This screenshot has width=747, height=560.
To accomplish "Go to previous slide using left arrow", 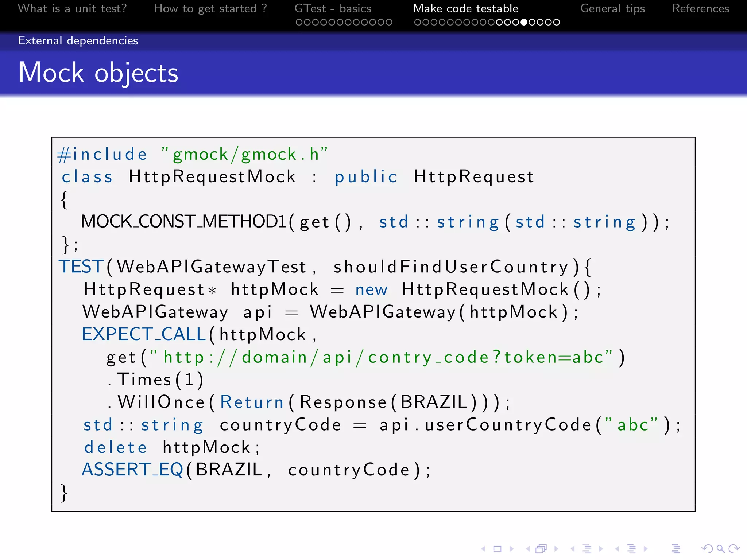I will pyautogui.click(x=483, y=549).
